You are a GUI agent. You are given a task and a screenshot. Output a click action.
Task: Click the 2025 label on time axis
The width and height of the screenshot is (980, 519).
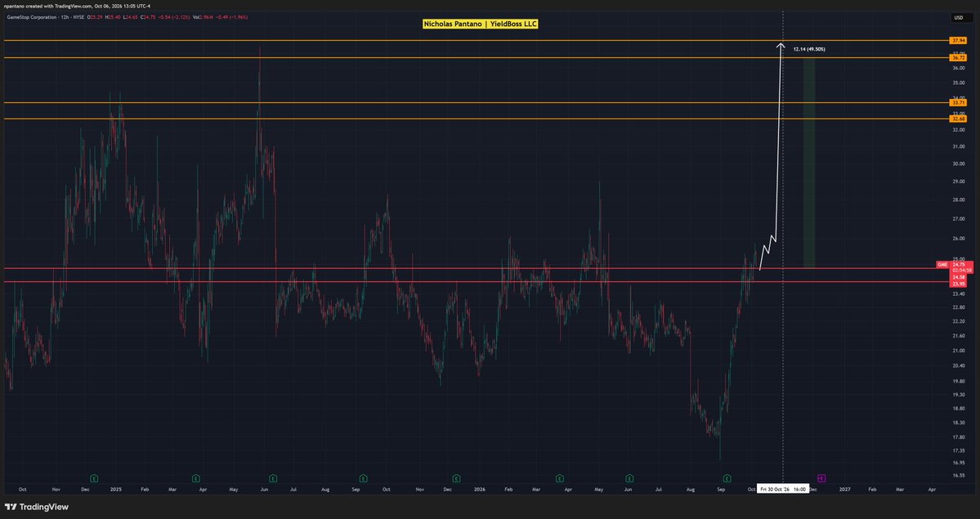coord(115,489)
